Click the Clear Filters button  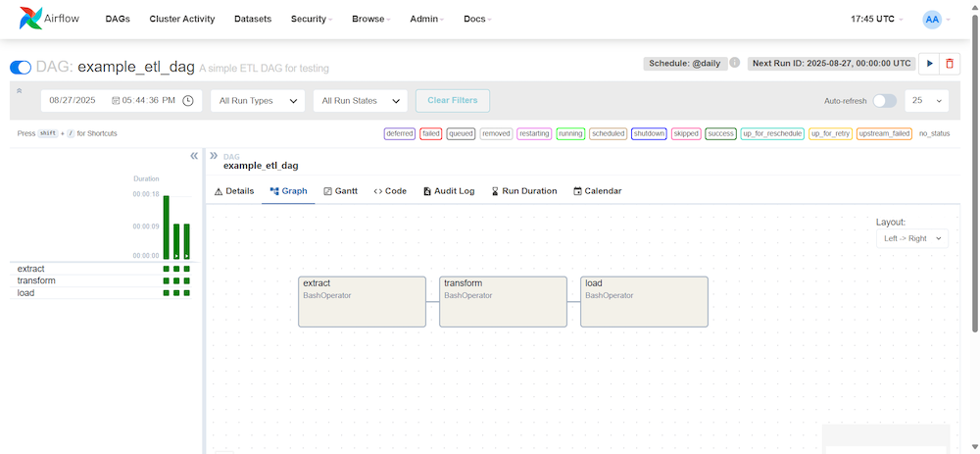tap(453, 101)
